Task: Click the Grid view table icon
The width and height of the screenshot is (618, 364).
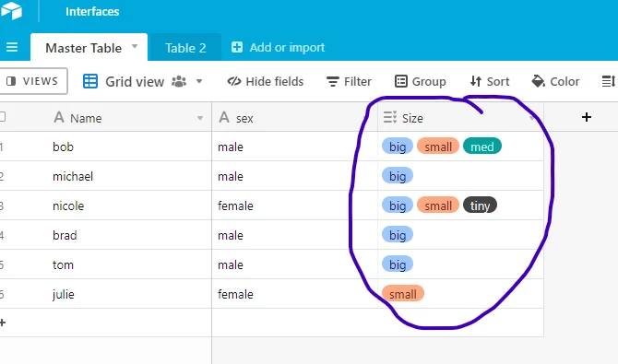Action: [x=90, y=81]
